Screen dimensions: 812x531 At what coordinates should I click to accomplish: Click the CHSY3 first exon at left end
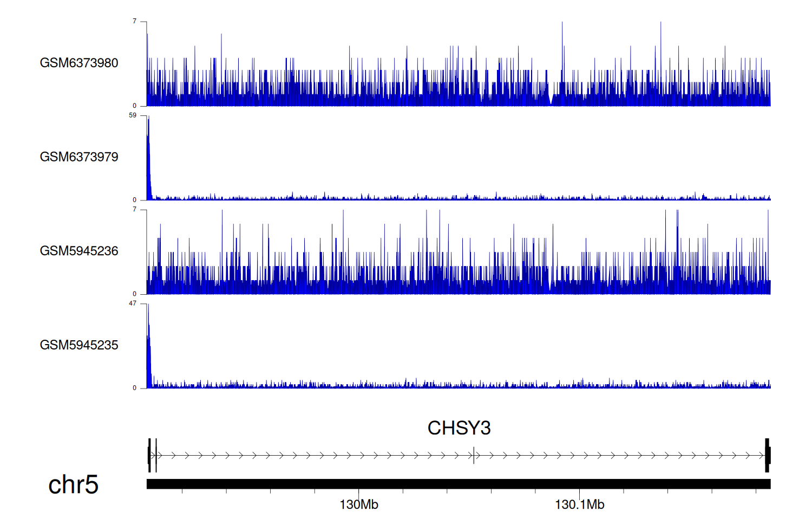[x=149, y=455]
